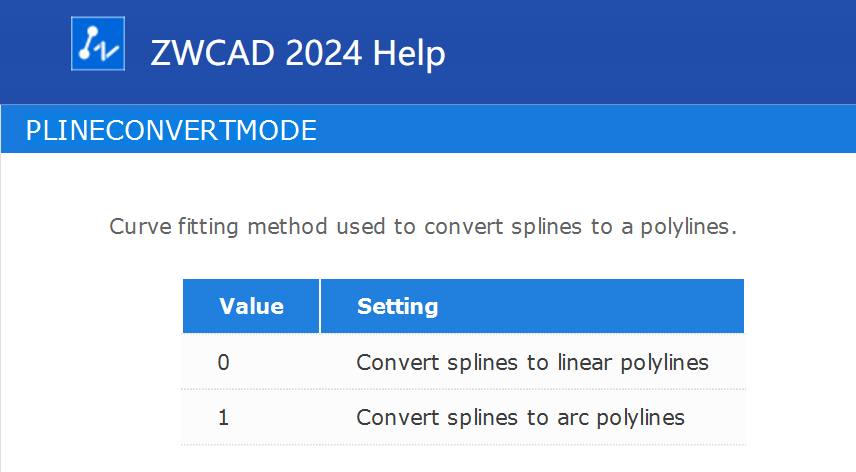The width and height of the screenshot is (856, 472).
Task: Click the PLINECONVERTMODE title text
Action: 171,130
